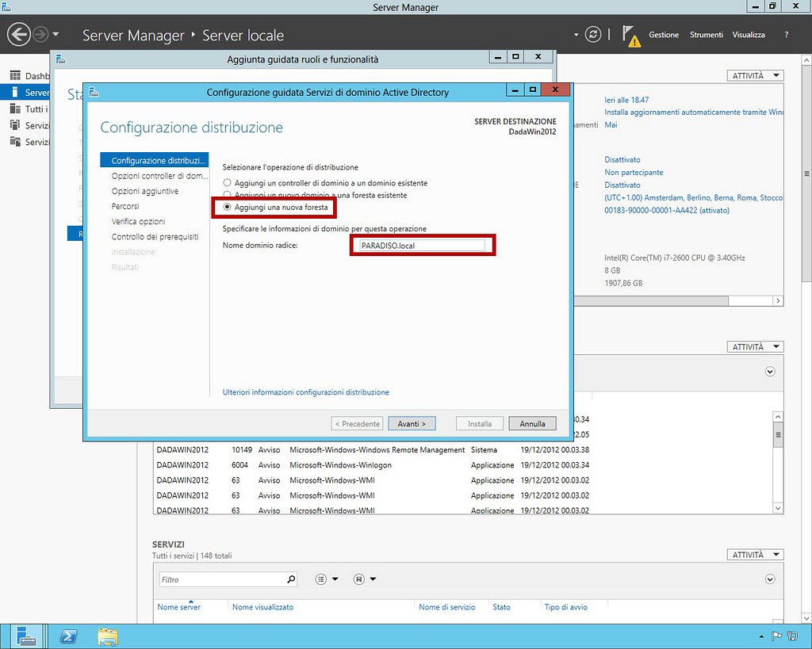Go to Controllo dei prerequisiti step
This screenshot has height=649, width=812.
pyautogui.click(x=155, y=236)
